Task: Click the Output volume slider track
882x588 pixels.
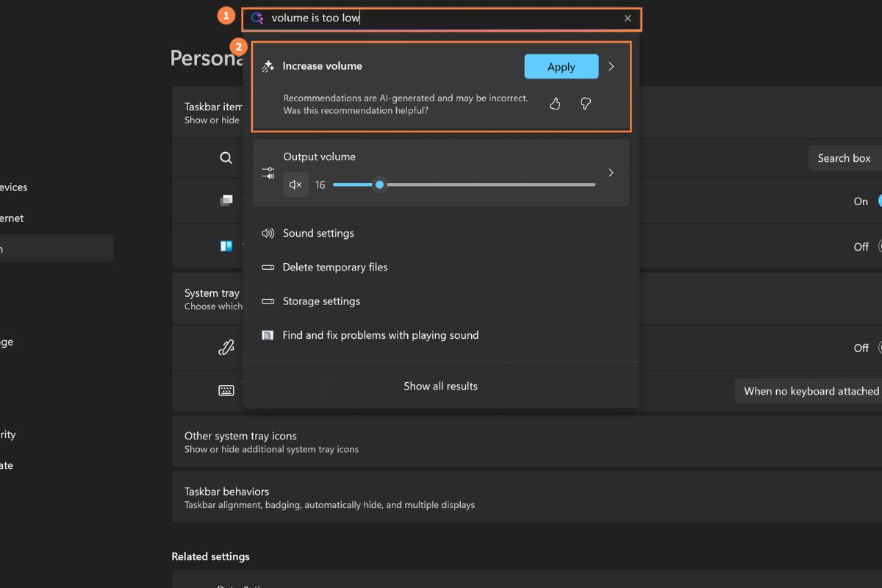Action: [x=464, y=184]
